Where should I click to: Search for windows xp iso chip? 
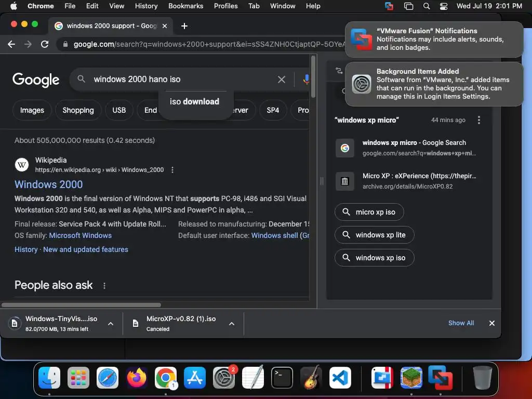click(374, 258)
